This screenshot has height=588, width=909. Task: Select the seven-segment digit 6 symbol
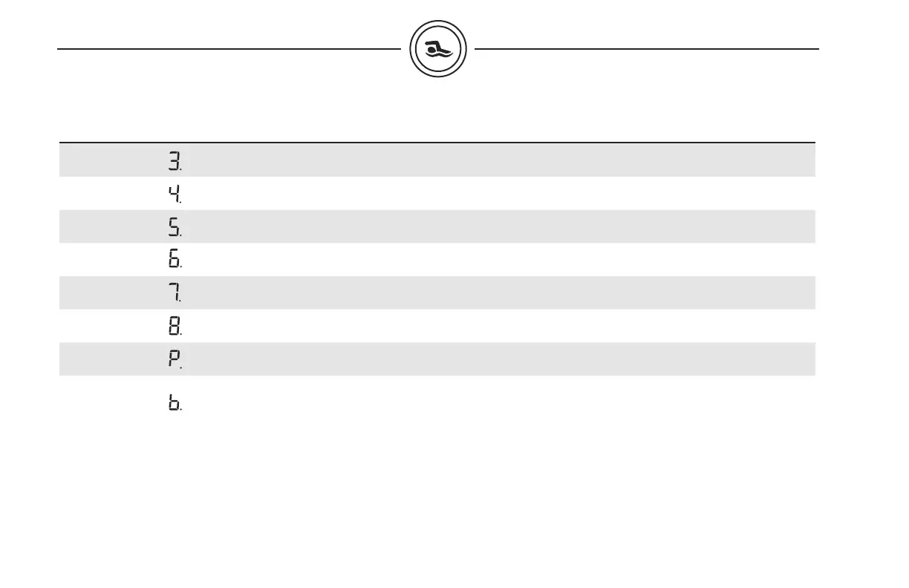pyautogui.click(x=174, y=260)
